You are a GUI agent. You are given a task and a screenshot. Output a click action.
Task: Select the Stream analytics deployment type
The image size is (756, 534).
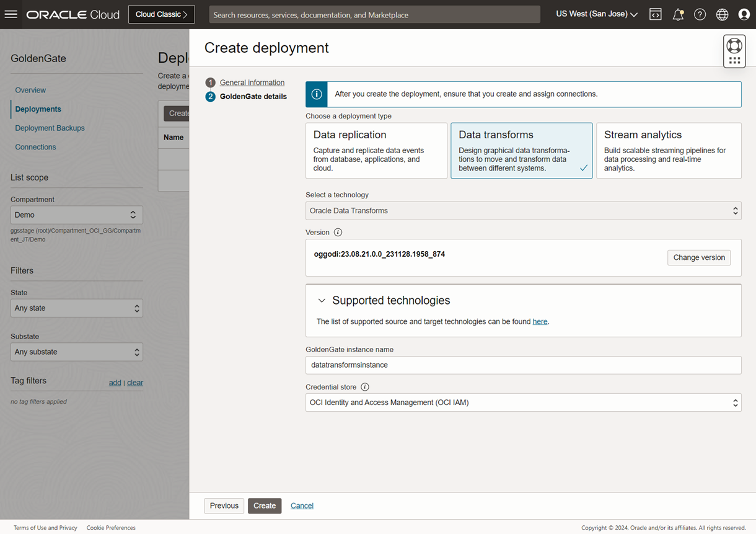[x=669, y=150]
